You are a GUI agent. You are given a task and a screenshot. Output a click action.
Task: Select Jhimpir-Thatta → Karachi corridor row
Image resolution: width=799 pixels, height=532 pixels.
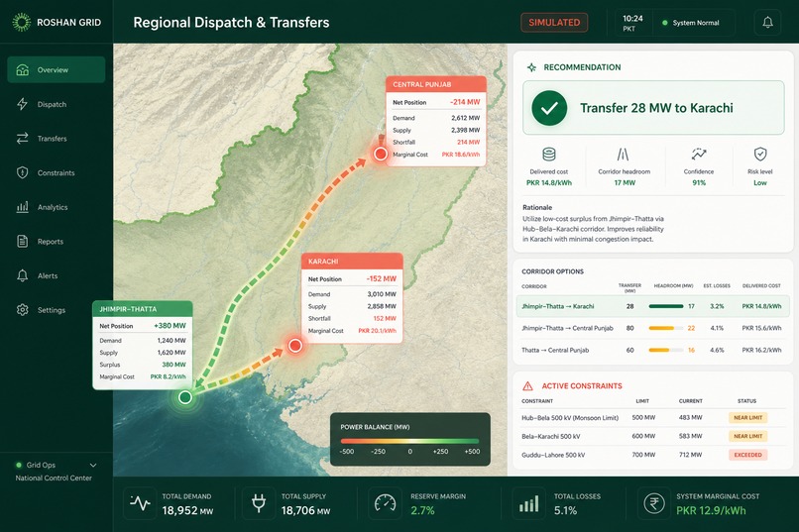[x=652, y=306]
